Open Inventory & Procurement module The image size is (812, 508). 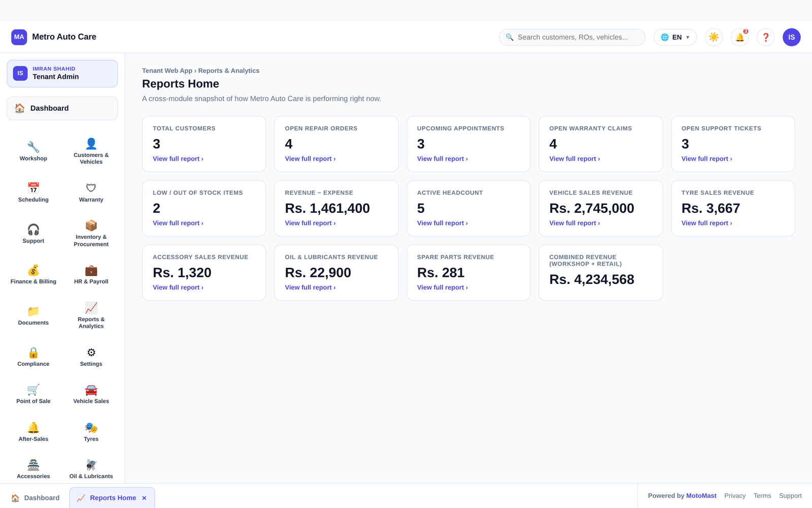tap(91, 234)
